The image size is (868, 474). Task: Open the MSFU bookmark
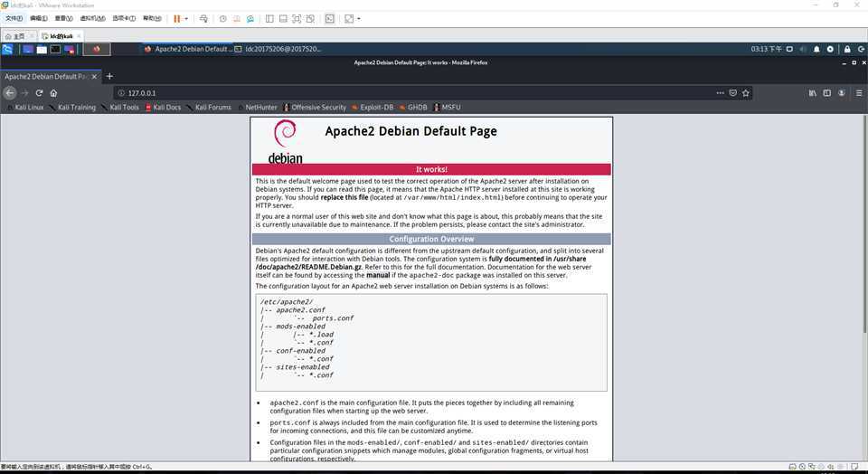(447, 108)
